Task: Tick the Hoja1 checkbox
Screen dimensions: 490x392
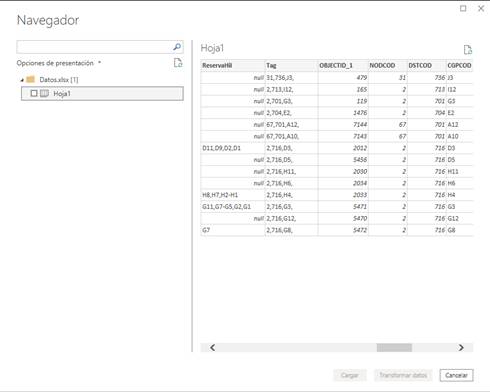Action: click(x=34, y=93)
